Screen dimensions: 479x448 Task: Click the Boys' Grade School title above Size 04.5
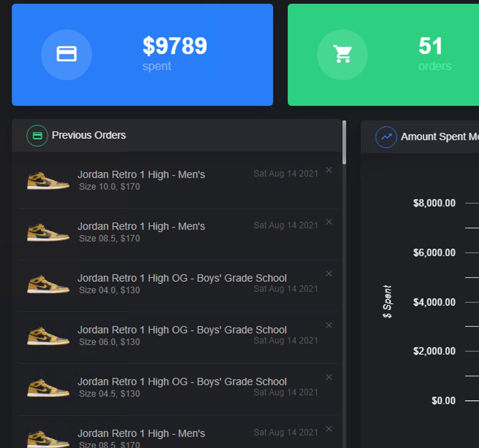tap(182, 382)
